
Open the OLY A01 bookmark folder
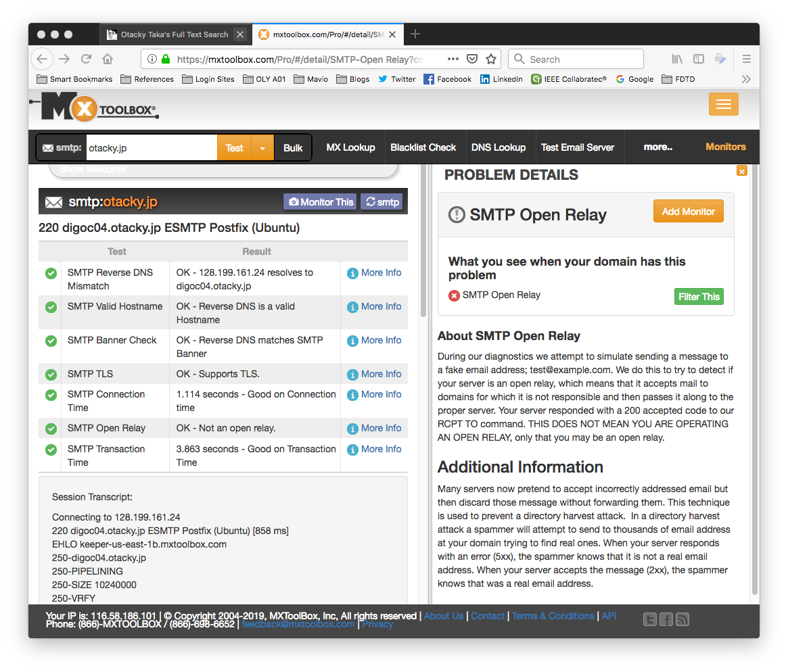(x=264, y=79)
